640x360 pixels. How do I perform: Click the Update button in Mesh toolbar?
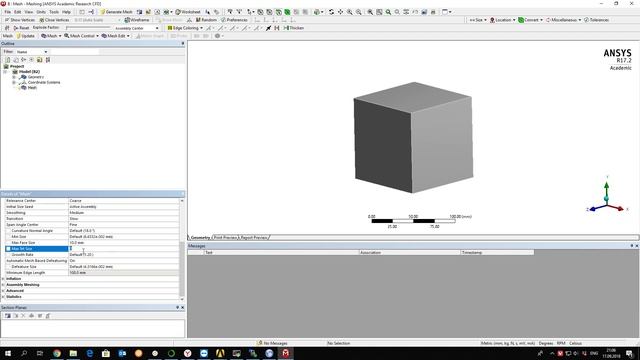pyautogui.click(x=25, y=36)
